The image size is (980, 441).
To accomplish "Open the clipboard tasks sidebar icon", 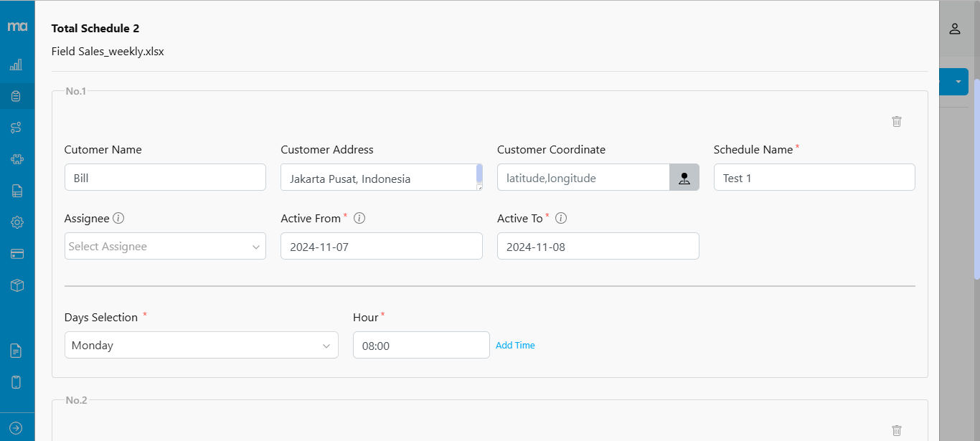I will pyautogui.click(x=17, y=96).
